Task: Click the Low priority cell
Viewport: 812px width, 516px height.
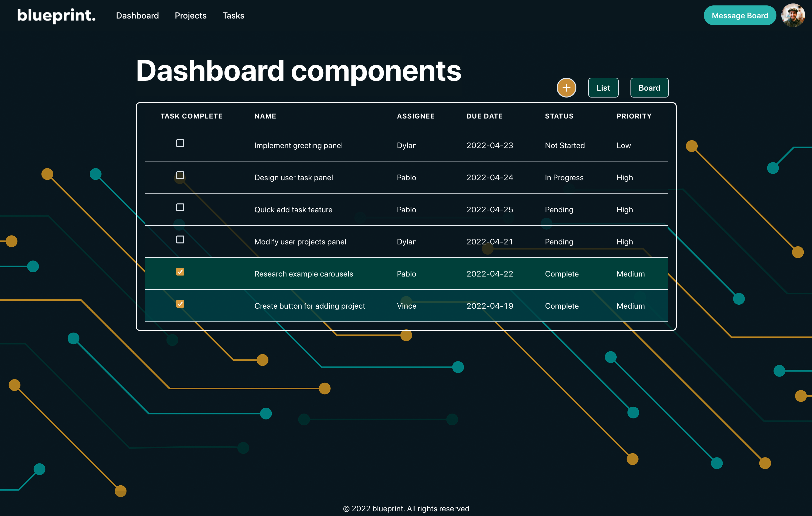Action: 624,146
